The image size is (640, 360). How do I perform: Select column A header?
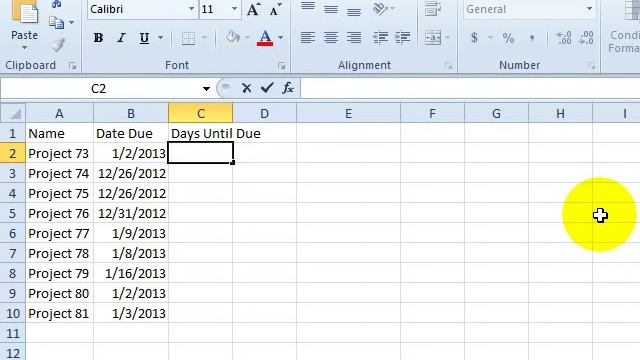point(60,113)
